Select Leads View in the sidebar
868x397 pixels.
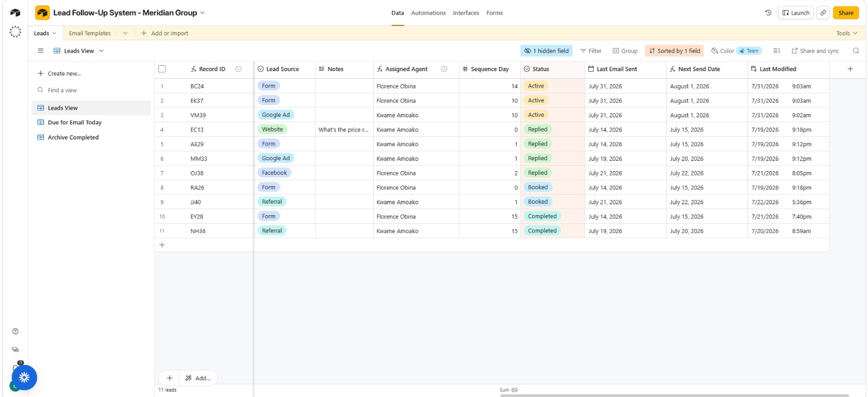pos(91,108)
